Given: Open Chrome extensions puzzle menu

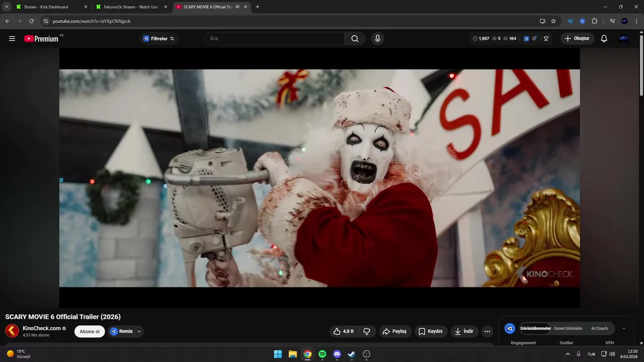Looking at the screenshot, I should (595, 21).
